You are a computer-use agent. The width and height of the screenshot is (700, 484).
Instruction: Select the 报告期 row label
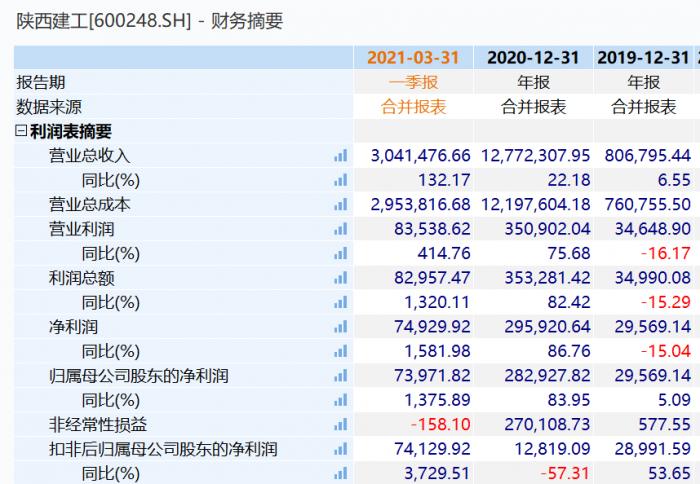tap(41, 83)
